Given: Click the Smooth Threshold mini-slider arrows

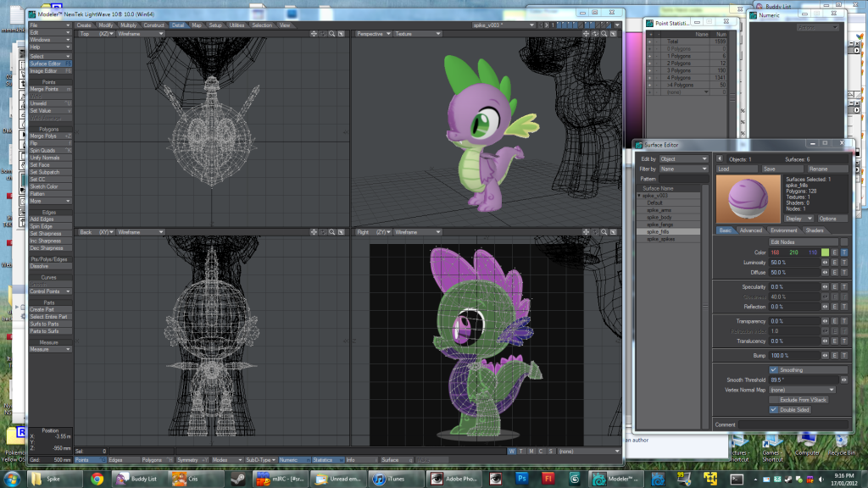Looking at the screenshot, I should click(843, 380).
